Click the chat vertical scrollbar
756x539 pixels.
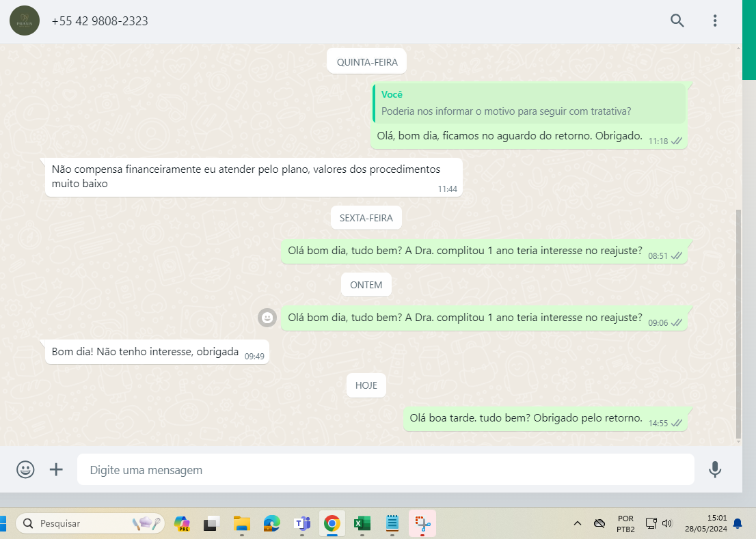click(x=738, y=324)
